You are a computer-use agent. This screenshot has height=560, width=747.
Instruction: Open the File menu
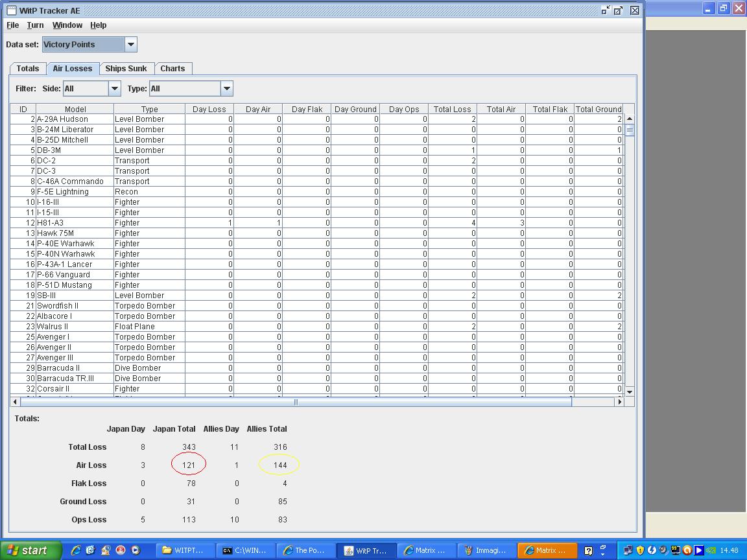tap(13, 25)
